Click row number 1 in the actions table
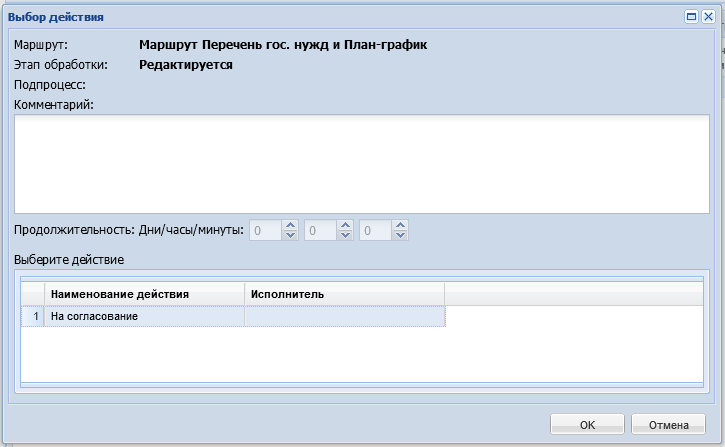Image resolution: width=725 pixels, height=447 pixels. [33, 316]
